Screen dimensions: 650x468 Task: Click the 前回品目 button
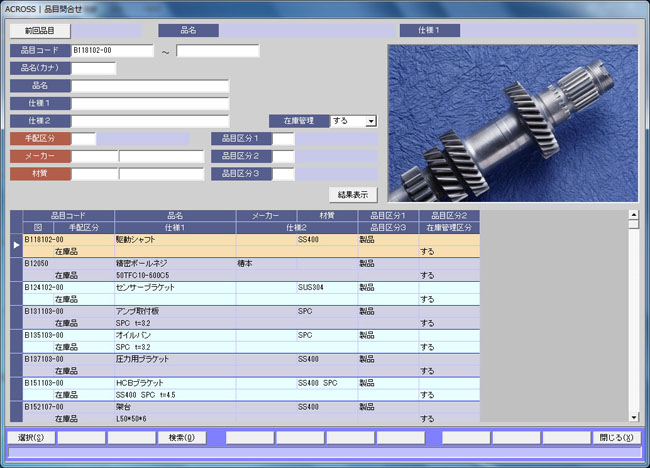coord(41,31)
